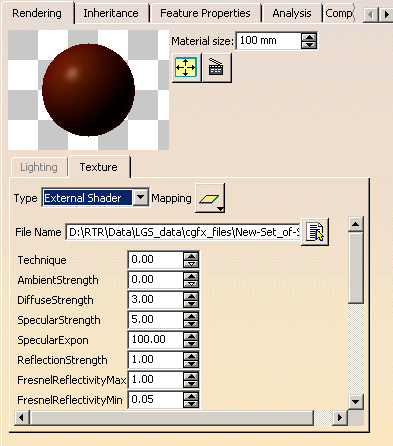
Task: Click the tab scroll right arrow
Action: 386,15
